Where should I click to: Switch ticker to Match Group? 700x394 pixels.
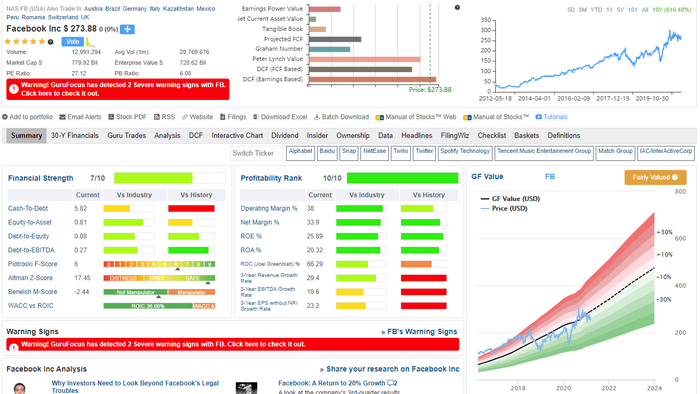coord(615,153)
